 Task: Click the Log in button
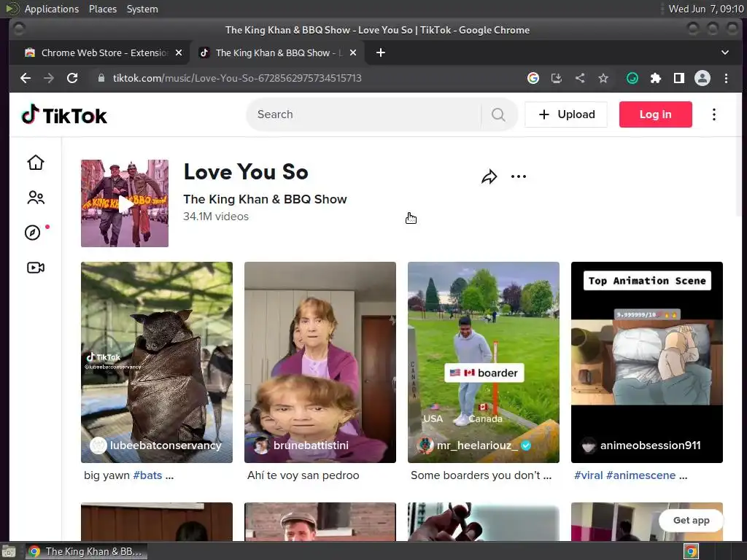click(656, 114)
